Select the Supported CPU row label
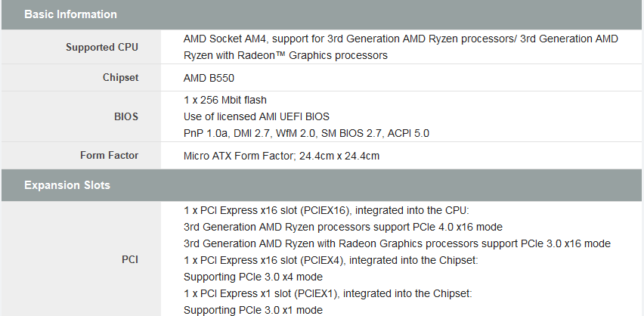Screen dimensions: 644x316 point(102,48)
